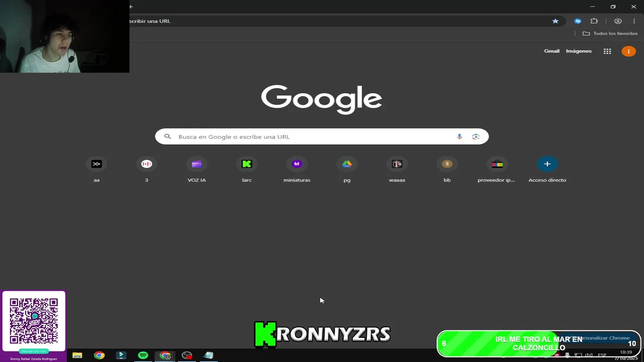
Task: Open the Extensions puzzle icon
Action: 594,21
